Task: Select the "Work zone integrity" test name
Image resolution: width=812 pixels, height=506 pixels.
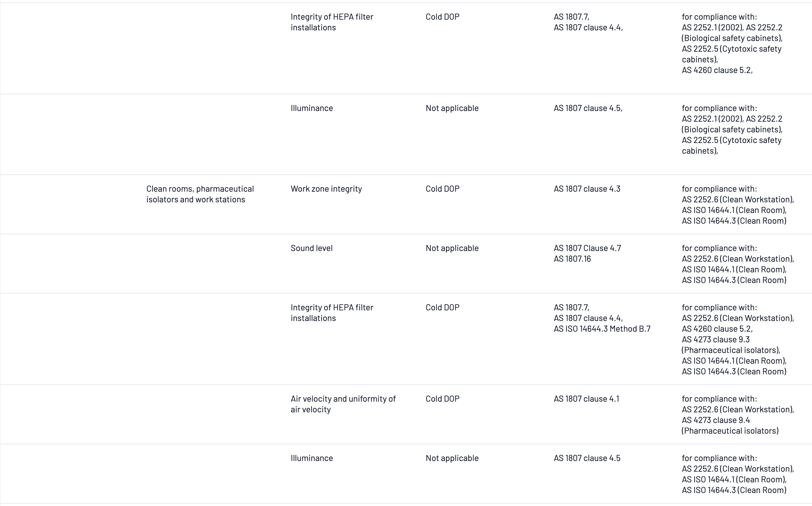Action: pos(326,189)
